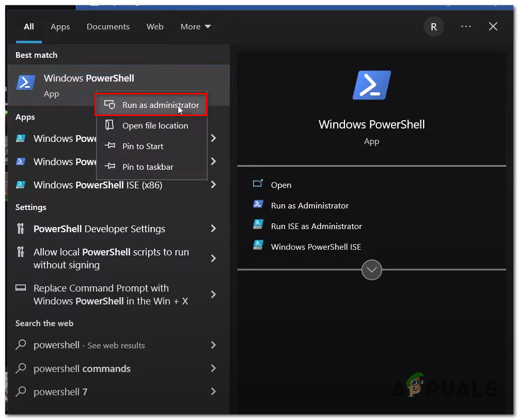Open the More dropdown filter
This screenshot has width=519, height=420.
[196, 27]
